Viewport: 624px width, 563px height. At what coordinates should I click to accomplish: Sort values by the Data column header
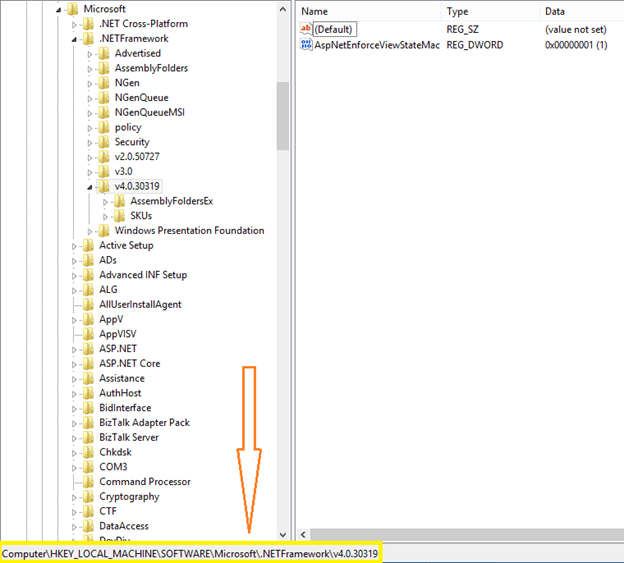[x=582, y=11]
